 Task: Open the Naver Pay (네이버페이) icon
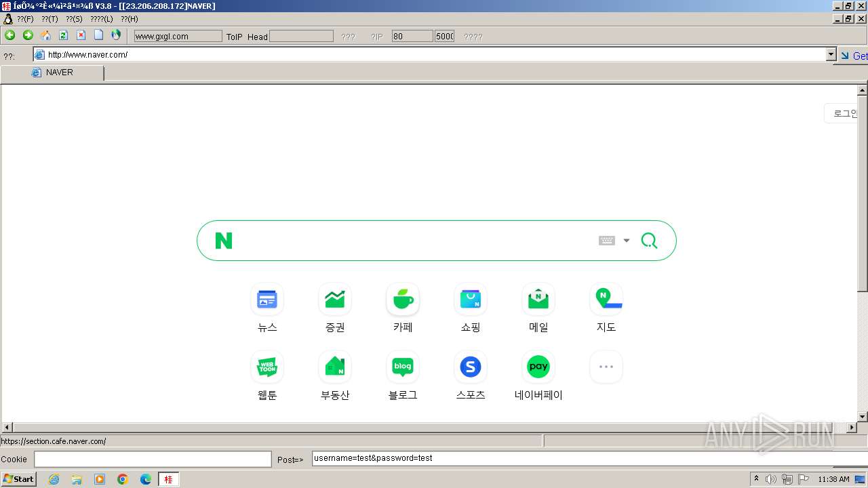pyautogui.click(x=538, y=367)
